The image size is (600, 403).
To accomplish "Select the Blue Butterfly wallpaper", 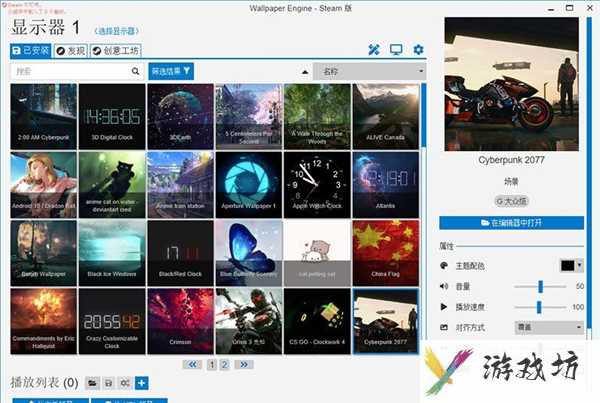I will (x=249, y=253).
